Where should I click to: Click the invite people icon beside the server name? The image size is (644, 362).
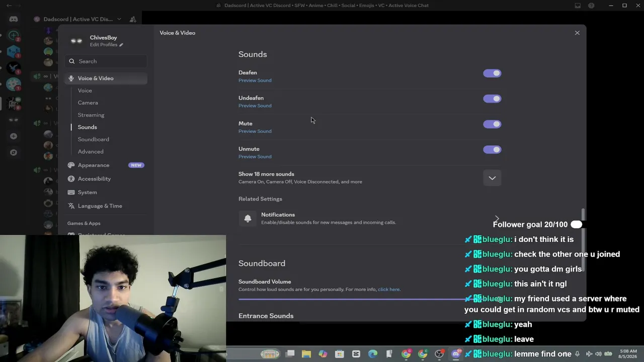coord(133,19)
